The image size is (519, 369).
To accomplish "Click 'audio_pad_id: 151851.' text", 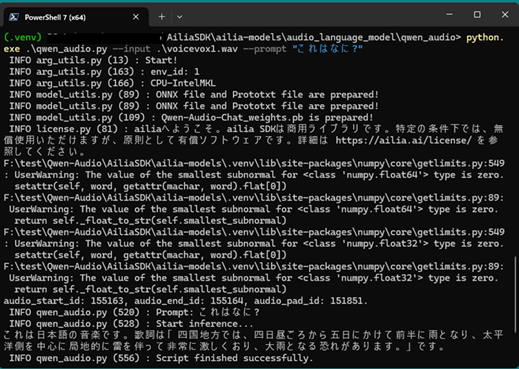I will [x=310, y=301].
